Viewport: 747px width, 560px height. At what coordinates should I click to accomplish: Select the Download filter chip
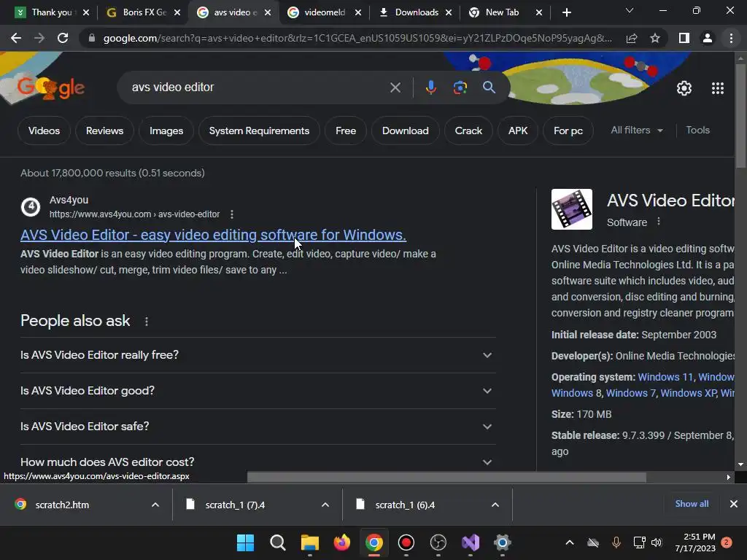406,131
